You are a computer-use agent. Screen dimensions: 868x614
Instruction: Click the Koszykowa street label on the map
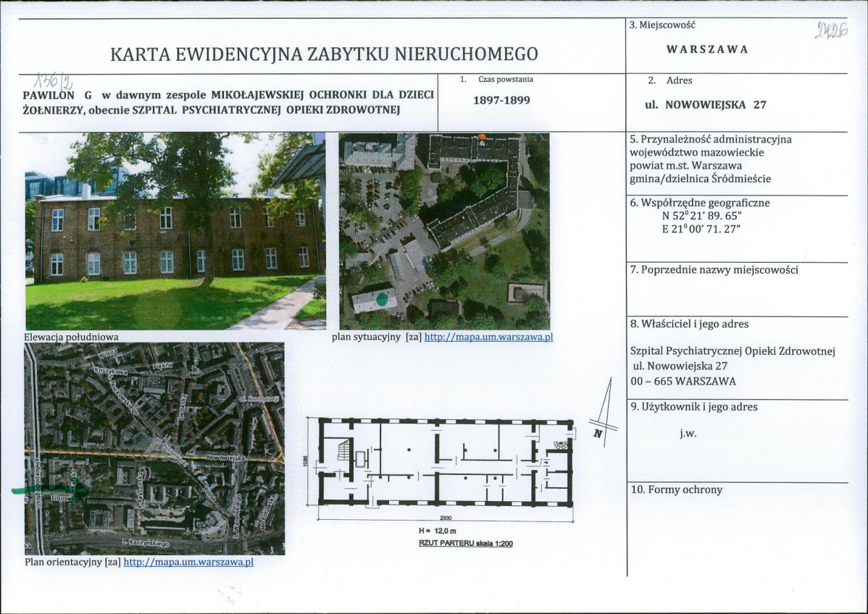[x=111, y=370]
